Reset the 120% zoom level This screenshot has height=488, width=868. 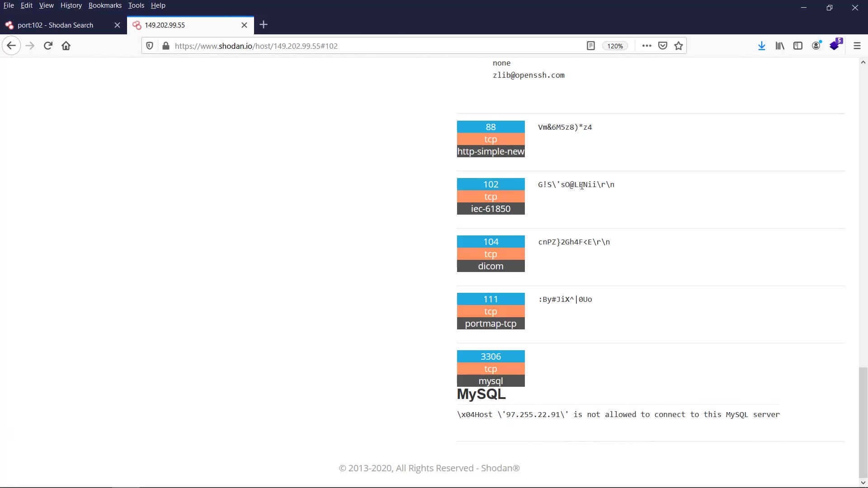pyautogui.click(x=615, y=46)
